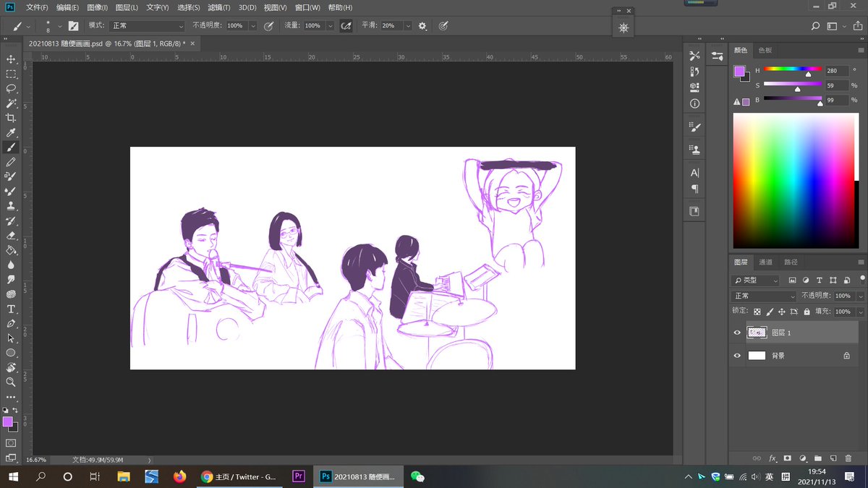868x488 pixels.
Task: Click the add layer mask icon
Action: 788,458
